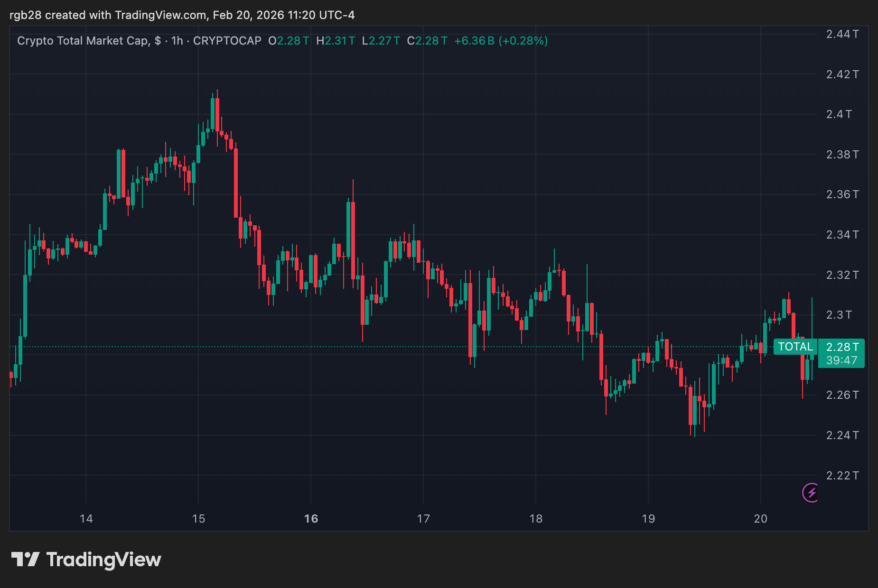
Task: Click the rgb28 TradingView attribution text
Action: (184, 15)
